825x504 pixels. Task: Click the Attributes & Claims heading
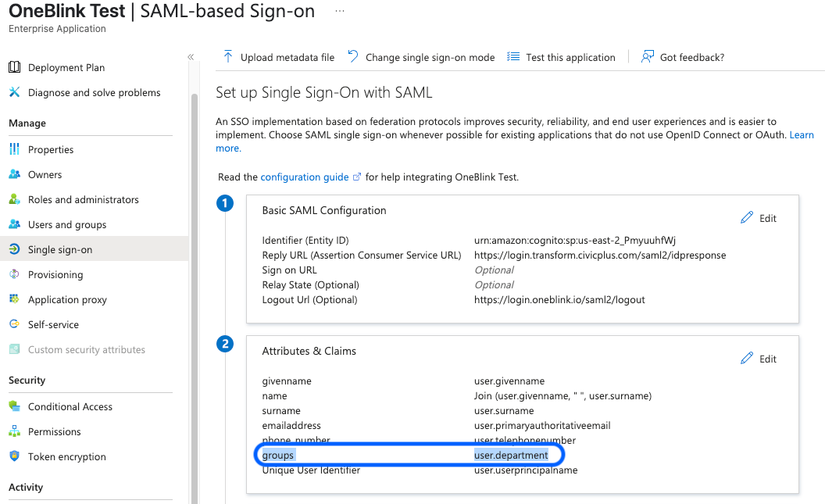point(309,351)
